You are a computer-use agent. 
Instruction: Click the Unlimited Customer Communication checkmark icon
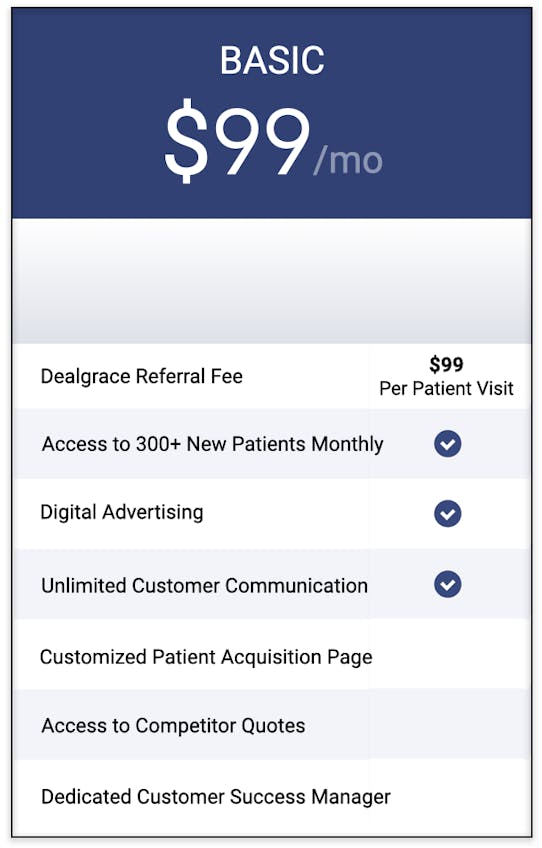447,584
